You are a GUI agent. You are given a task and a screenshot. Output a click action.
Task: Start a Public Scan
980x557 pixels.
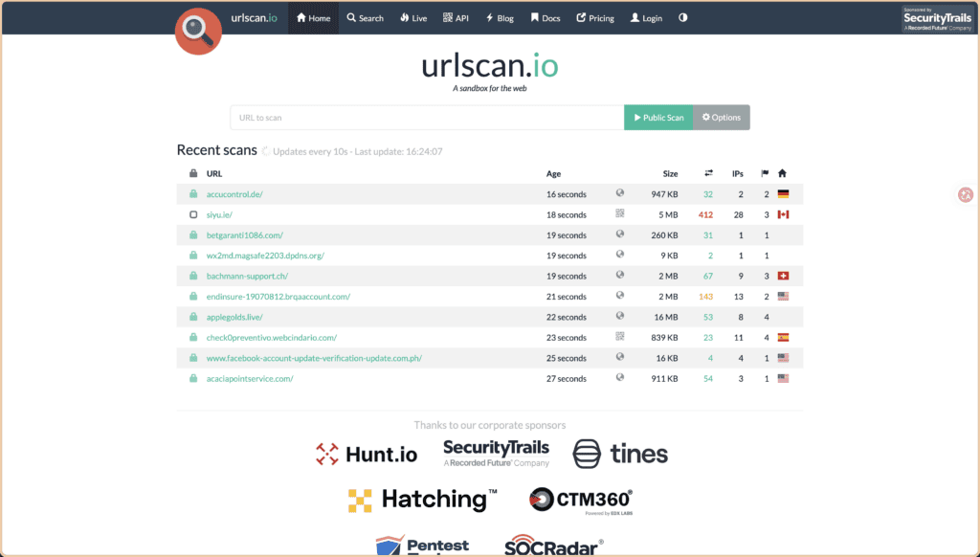[658, 118]
